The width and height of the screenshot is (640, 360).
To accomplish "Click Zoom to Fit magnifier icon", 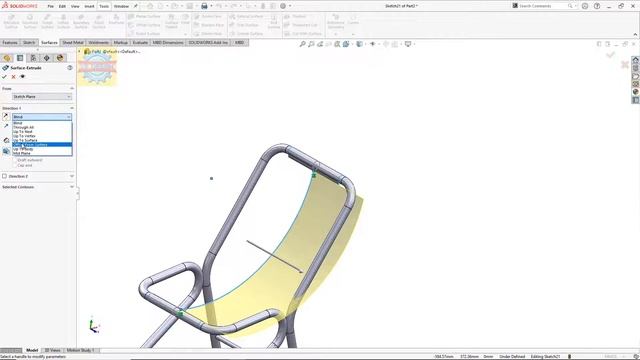I will pos(302,44).
